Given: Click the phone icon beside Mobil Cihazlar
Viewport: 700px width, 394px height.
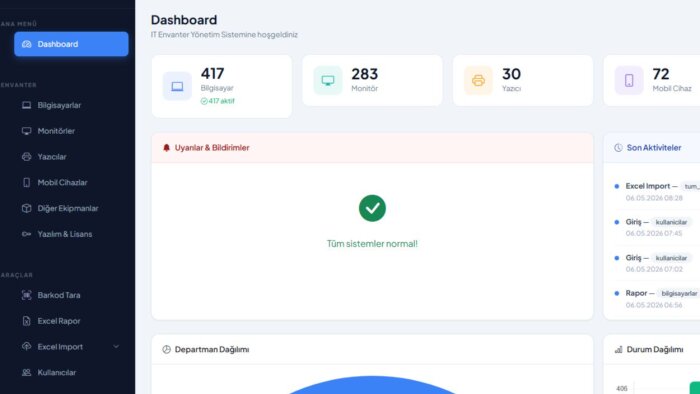Looking at the screenshot, I should [27, 182].
